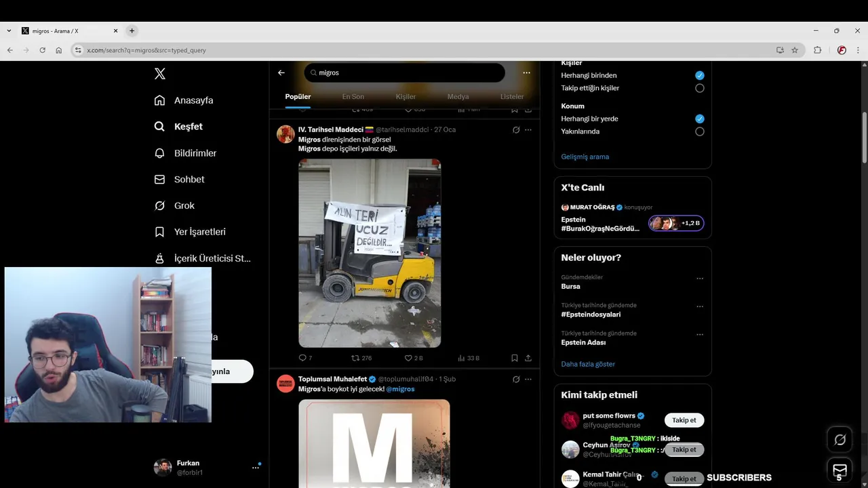This screenshot has width=868, height=488.
Task: Reply to the post with 7 comments
Action: point(305,358)
